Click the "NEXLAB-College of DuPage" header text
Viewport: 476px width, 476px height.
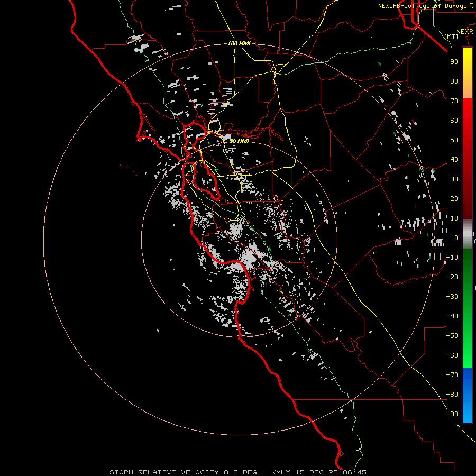[x=423, y=6]
